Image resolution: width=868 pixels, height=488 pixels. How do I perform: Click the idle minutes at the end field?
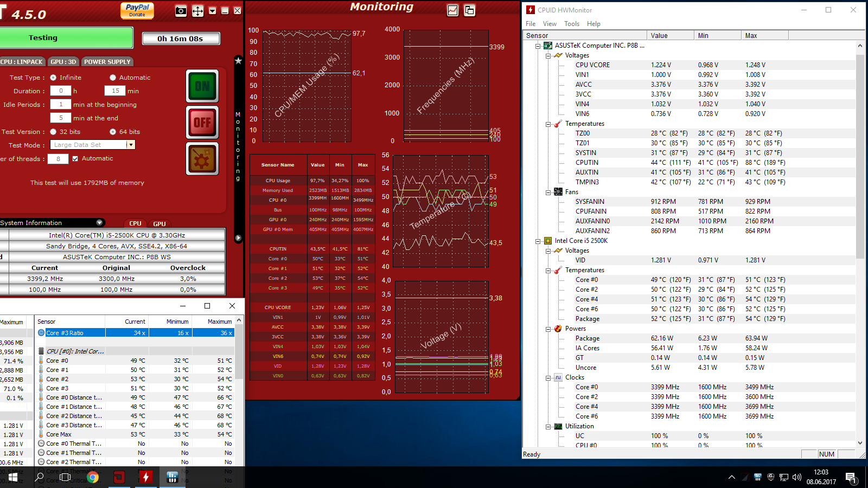[61, 118]
